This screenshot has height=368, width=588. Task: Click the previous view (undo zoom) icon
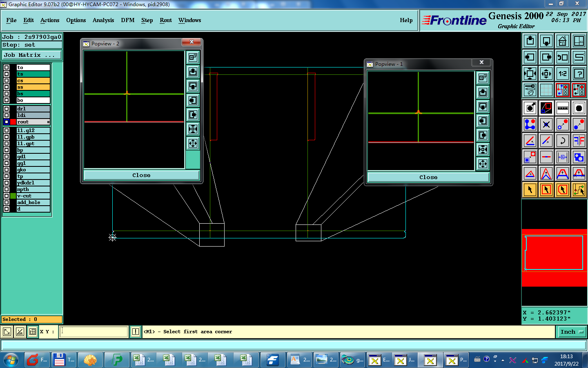click(563, 57)
